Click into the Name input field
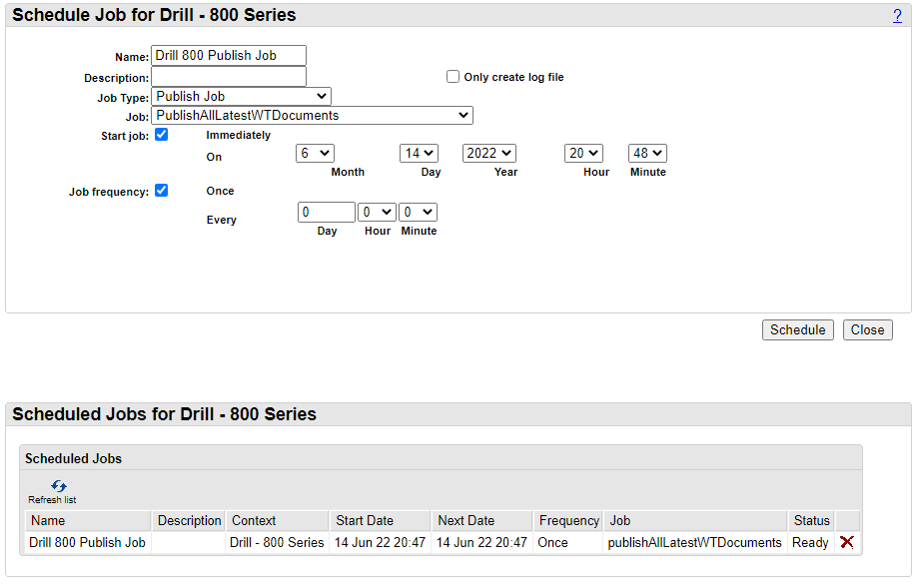Image resolution: width=915 pixels, height=588 pixels. tap(229, 56)
